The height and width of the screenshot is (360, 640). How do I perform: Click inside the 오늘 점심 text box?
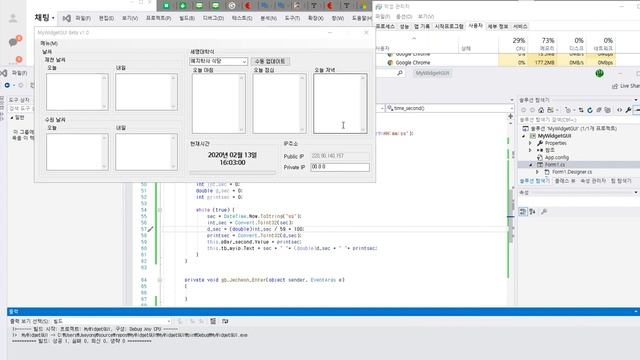279,103
